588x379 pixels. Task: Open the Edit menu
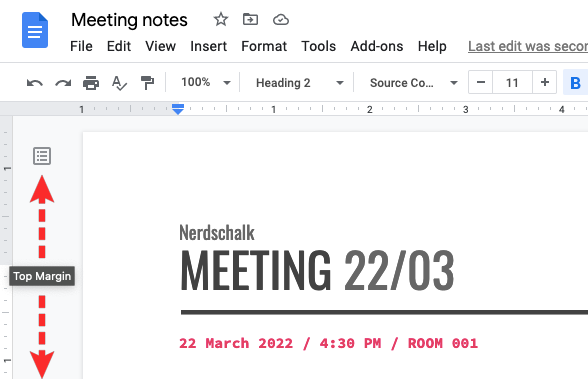click(119, 46)
